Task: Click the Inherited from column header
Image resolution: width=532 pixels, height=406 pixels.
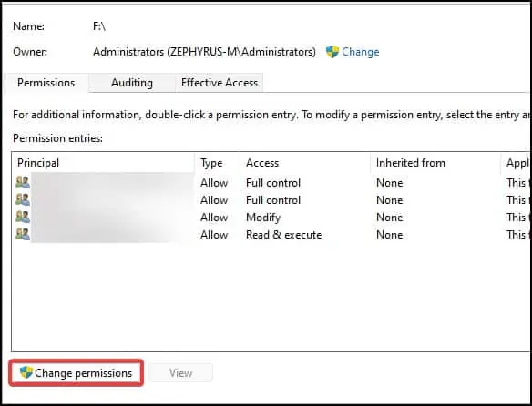Action: pyautogui.click(x=435, y=163)
